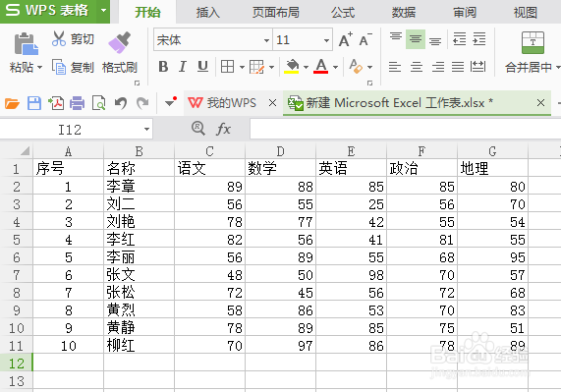Image resolution: width=561 pixels, height=392 pixels.
Task: Redo the last action
Action: (142, 103)
